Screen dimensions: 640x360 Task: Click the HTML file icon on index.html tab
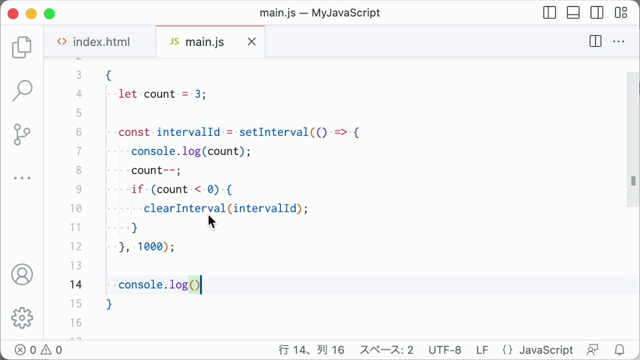tap(62, 42)
